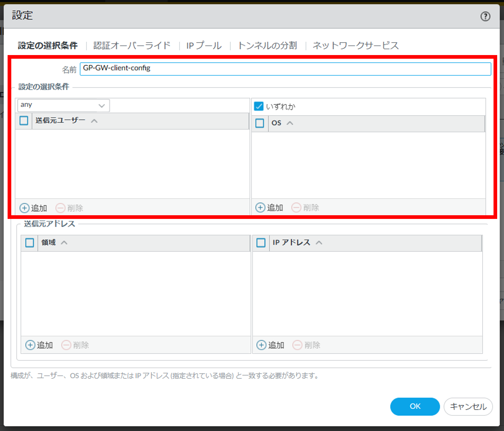This screenshot has height=431, width=504.
Task: Click delete icon under OS list
Action: (x=296, y=207)
